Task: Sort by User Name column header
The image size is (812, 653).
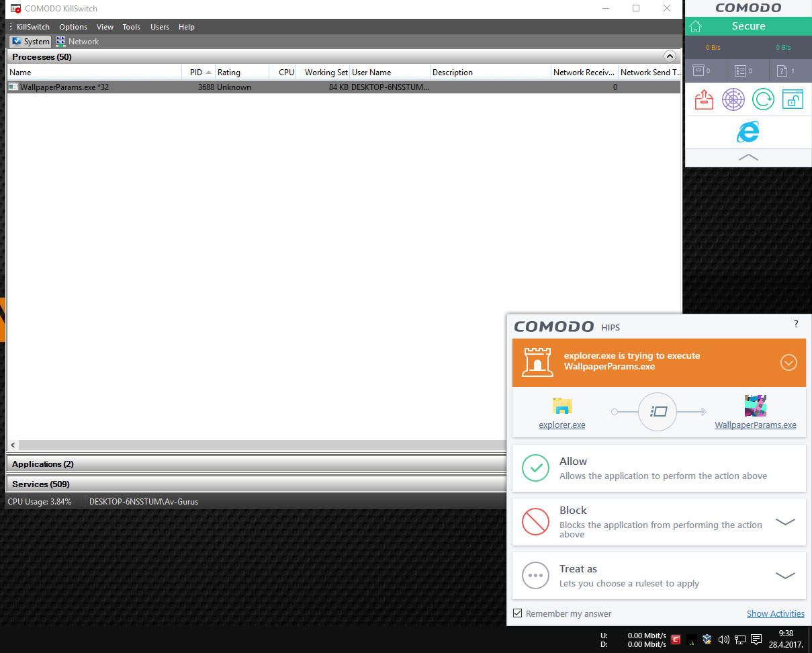Action: (390, 72)
